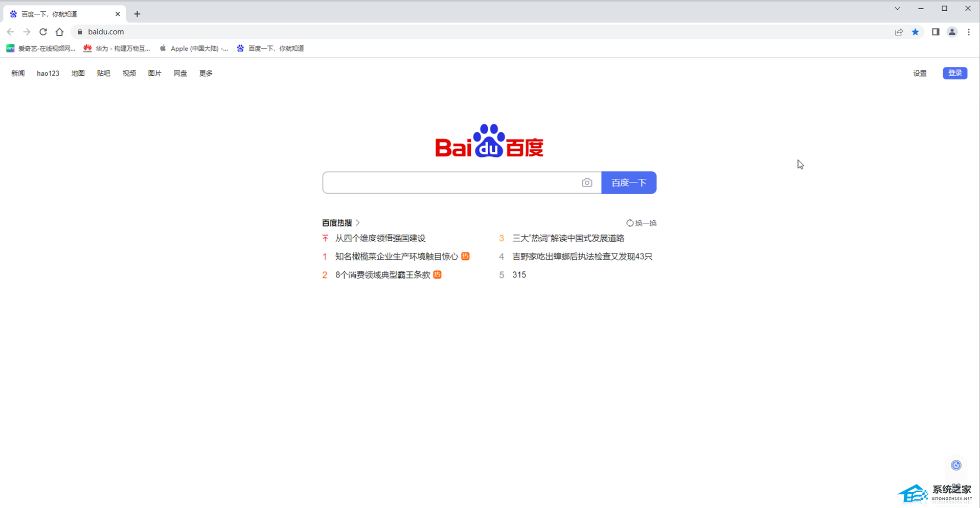Minimize the browser window
Image resolution: width=980 pixels, height=508 pixels.
[921, 9]
